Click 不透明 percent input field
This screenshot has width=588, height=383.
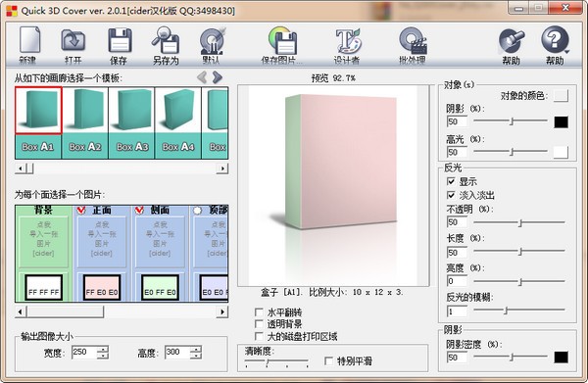[x=457, y=222]
